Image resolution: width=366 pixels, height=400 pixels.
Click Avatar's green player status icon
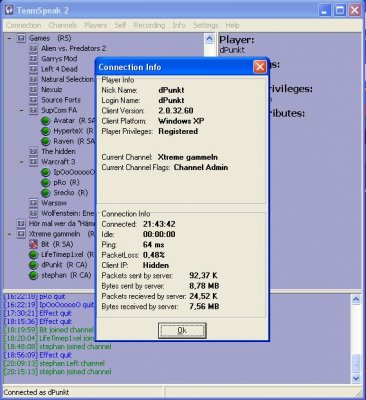pyautogui.click(x=46, y=121)
